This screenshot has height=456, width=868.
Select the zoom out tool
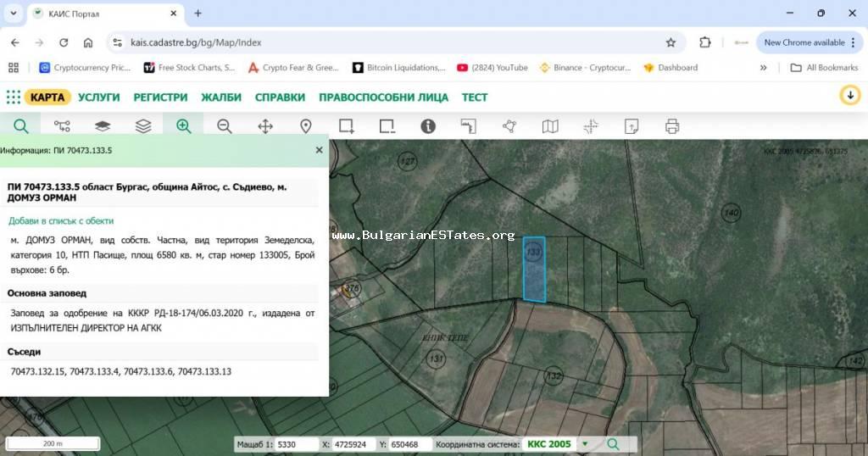224,126
